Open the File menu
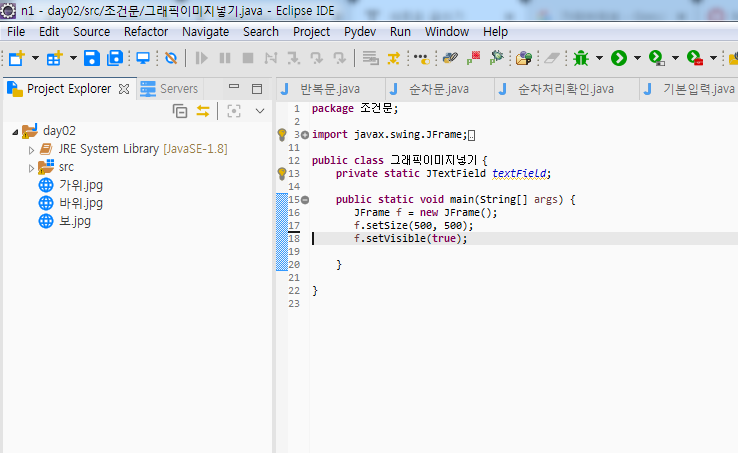This screenshot has width=738, height=453. point(16,32)
